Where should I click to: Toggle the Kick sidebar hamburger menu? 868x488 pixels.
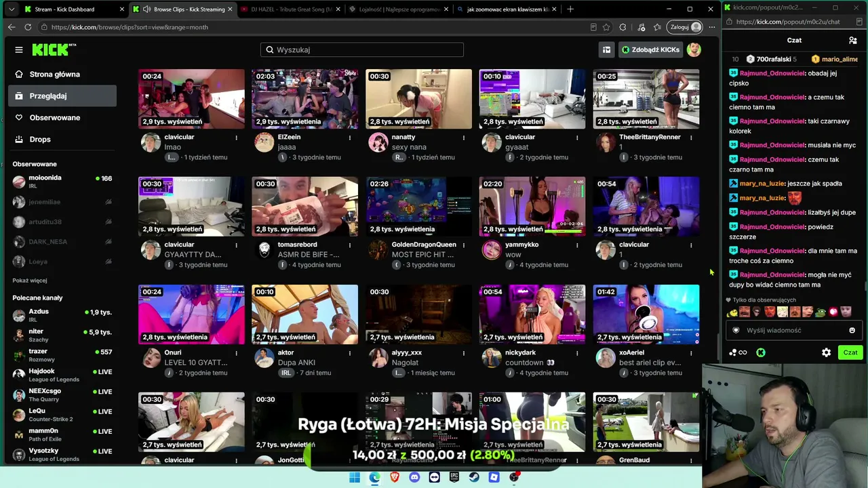(19, 49)
